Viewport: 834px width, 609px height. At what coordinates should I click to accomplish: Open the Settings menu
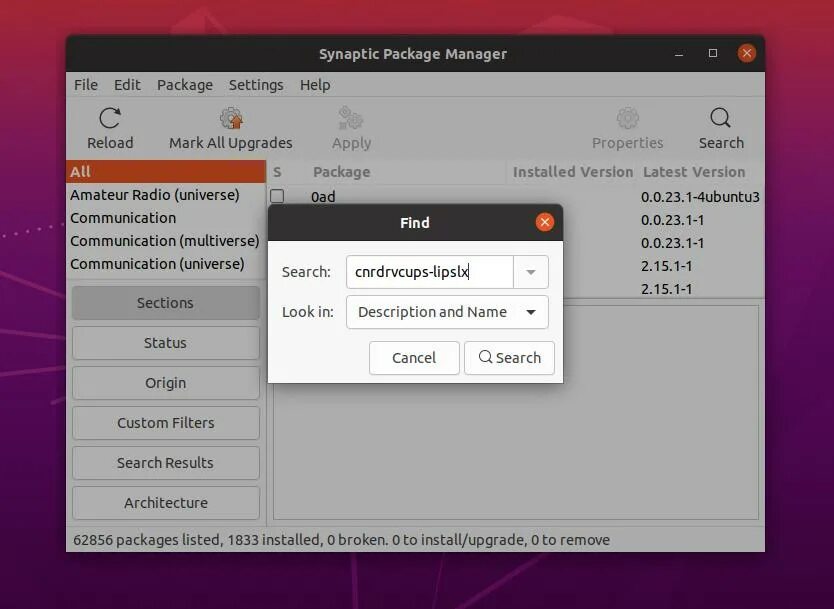point(256,85)
